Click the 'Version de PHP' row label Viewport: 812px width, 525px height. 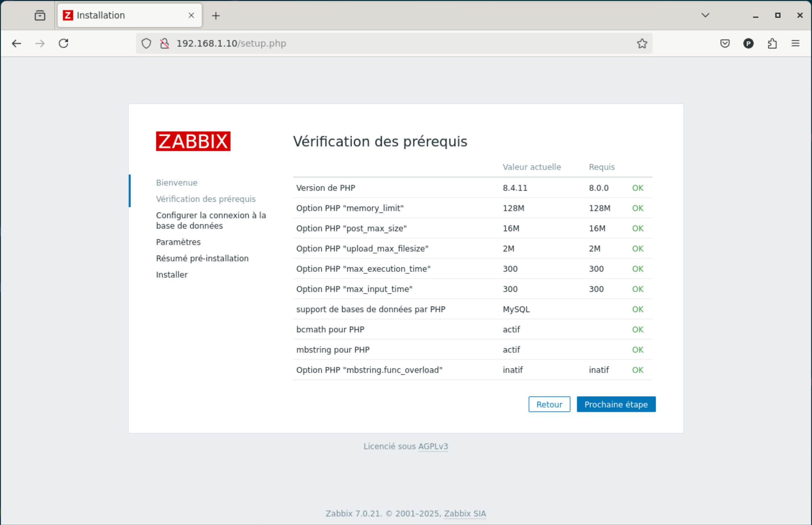tap(326, 188)
